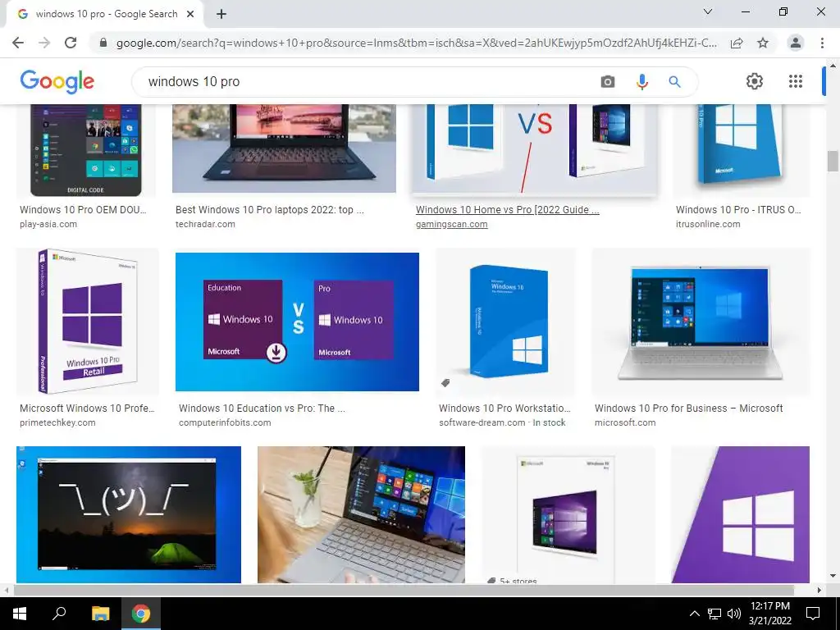Open the Best Windows 10 Pro laptops 2022 title
The image size is (840, 630).
coord(269,210)
